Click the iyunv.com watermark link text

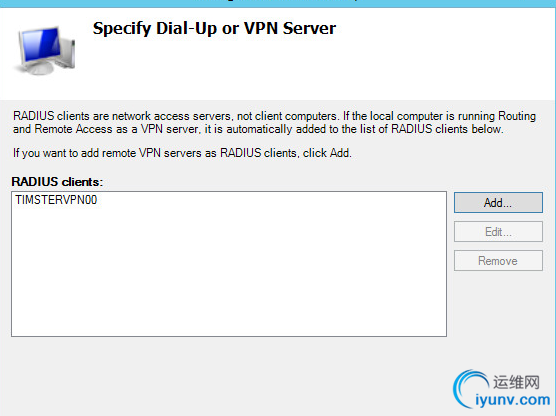[513, 400]
